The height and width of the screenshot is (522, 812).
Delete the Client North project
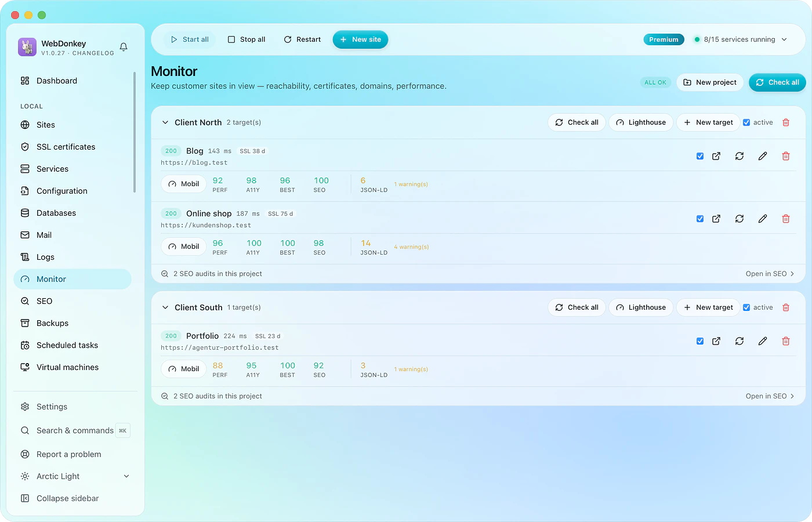click(x=786, y=122)
